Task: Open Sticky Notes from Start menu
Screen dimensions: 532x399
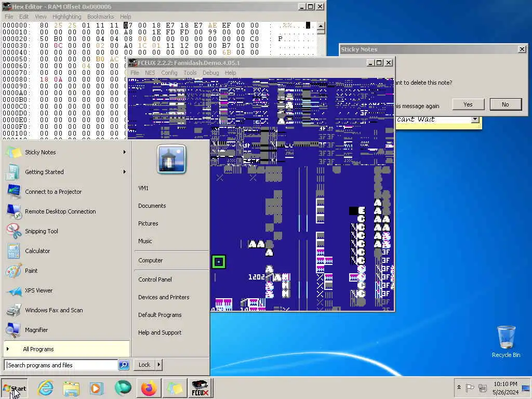Action: (x=66, y=152)
